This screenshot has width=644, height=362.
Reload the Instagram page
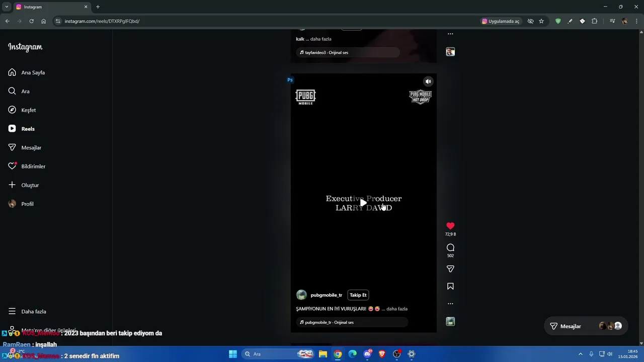[31, 21]
